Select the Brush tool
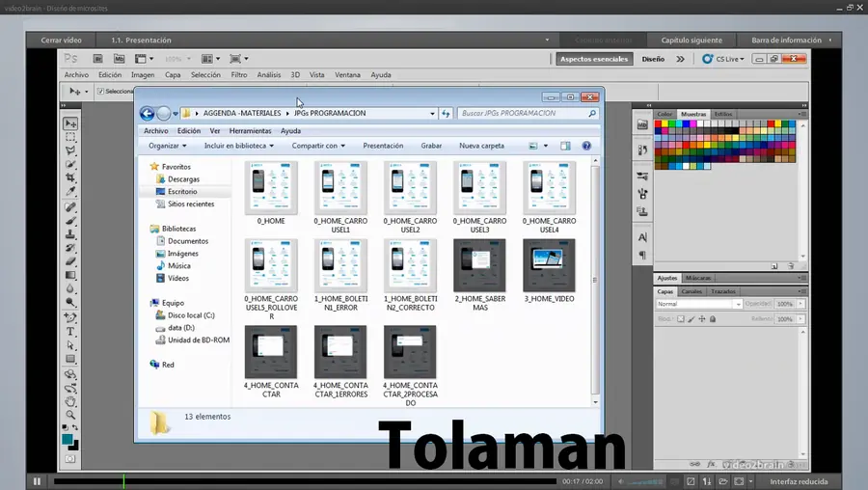The height and width of the screenshot is (490, 868). click(70, 221)
